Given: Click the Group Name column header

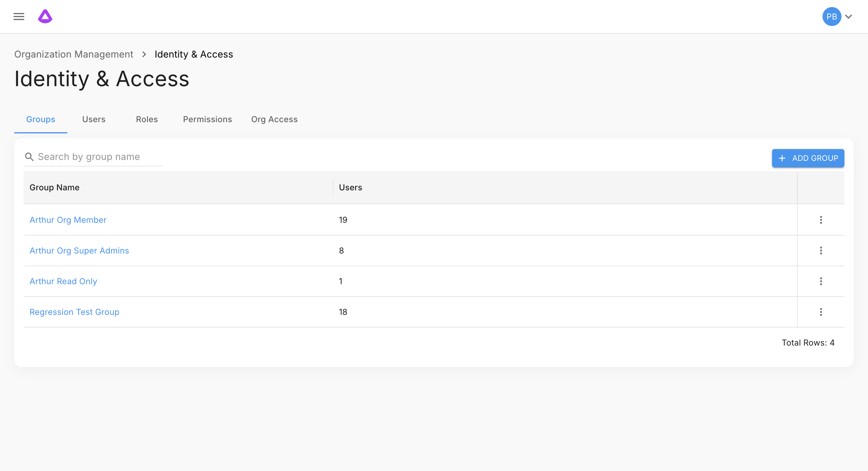Looking at the screenshot, I should [x=55, y=187].
